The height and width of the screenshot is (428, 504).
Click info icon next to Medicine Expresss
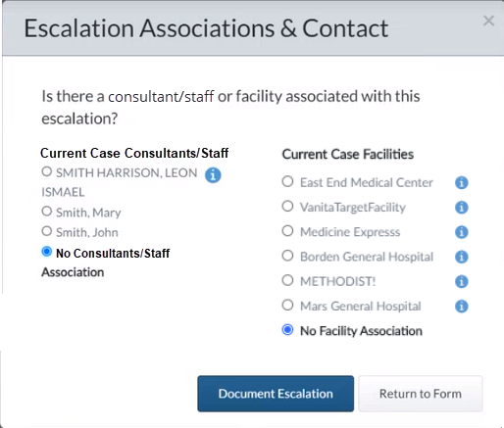coord(462,232)
